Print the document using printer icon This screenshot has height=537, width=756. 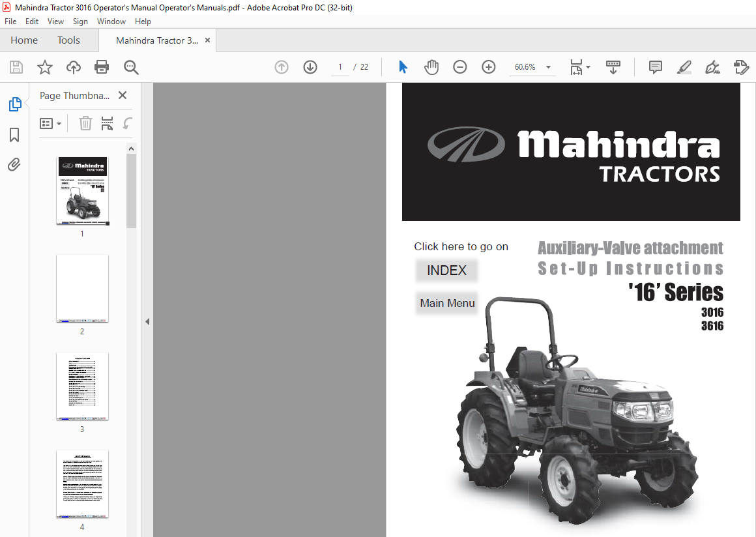pyautogui.click(x=102, y=67)
